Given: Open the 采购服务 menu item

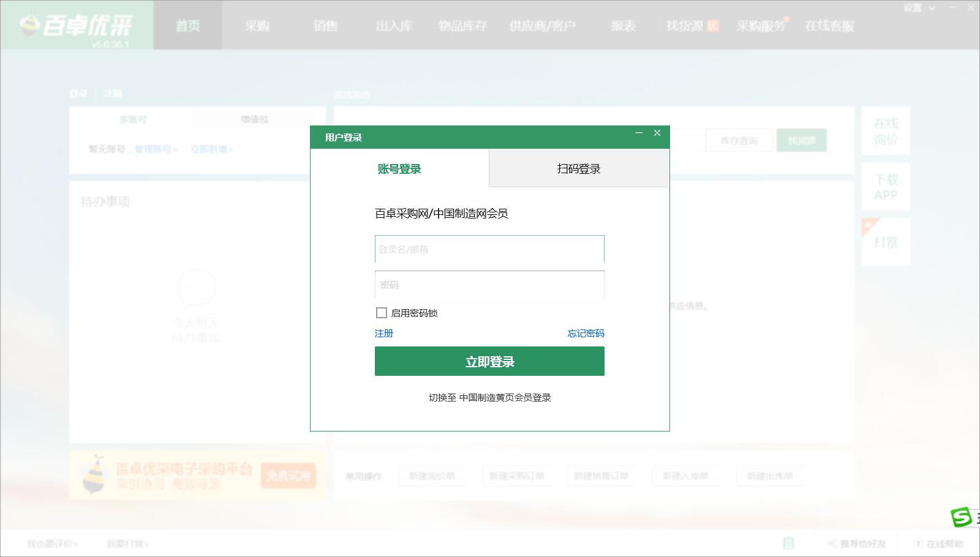Looking at the screenshot, I should click(x=761, y=26).
